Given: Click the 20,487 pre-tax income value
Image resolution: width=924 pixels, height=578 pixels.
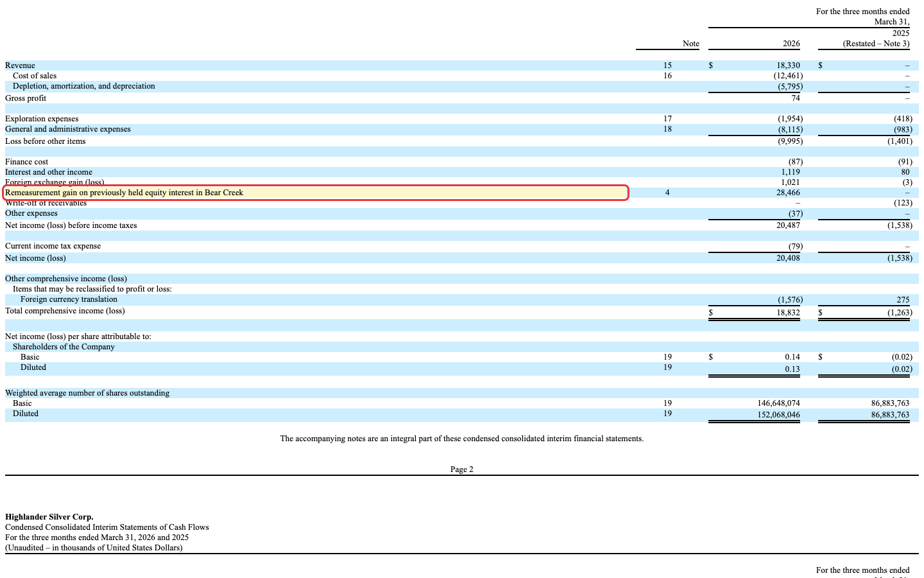Looking at the screenshot, I should (x=788, y=225).
